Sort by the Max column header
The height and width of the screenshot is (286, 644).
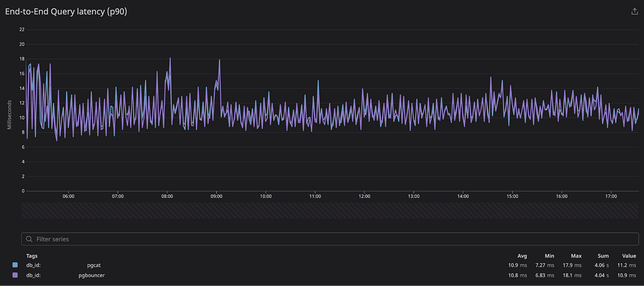coord(576,256)
